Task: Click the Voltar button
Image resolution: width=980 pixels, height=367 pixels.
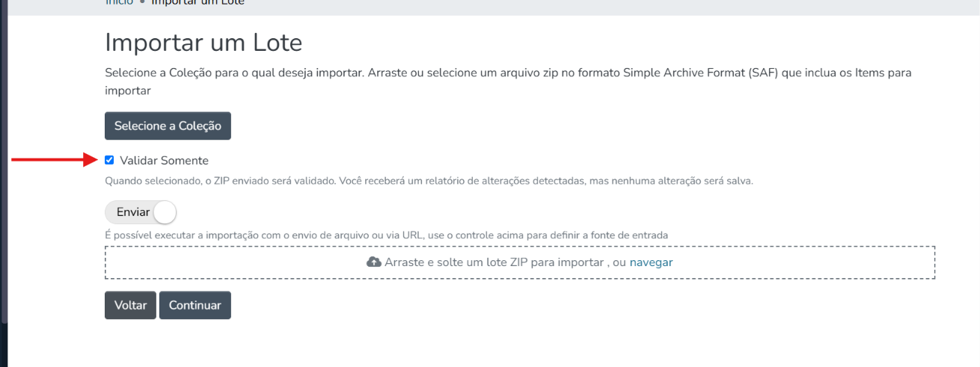Action: (x=130, y=305)
